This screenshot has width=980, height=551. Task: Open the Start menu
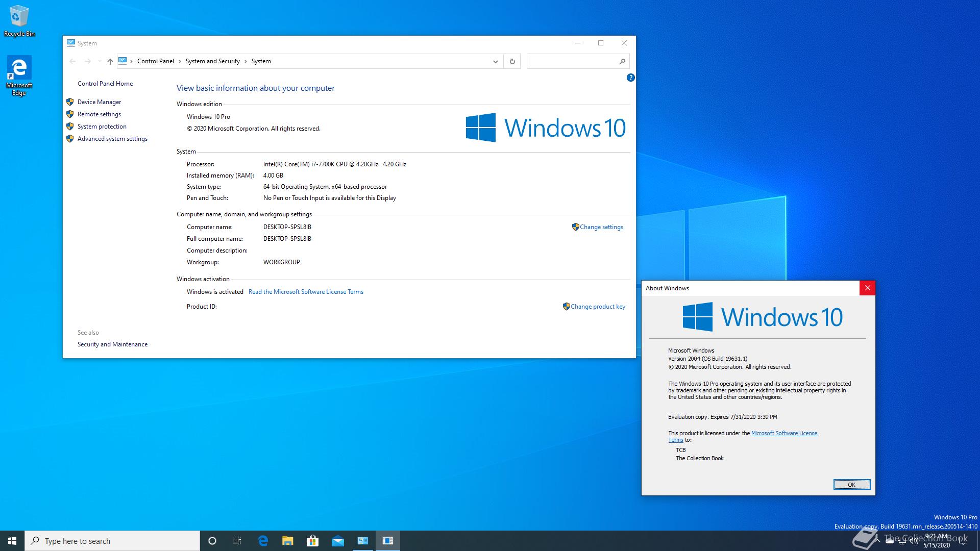[x=12, y=541]
